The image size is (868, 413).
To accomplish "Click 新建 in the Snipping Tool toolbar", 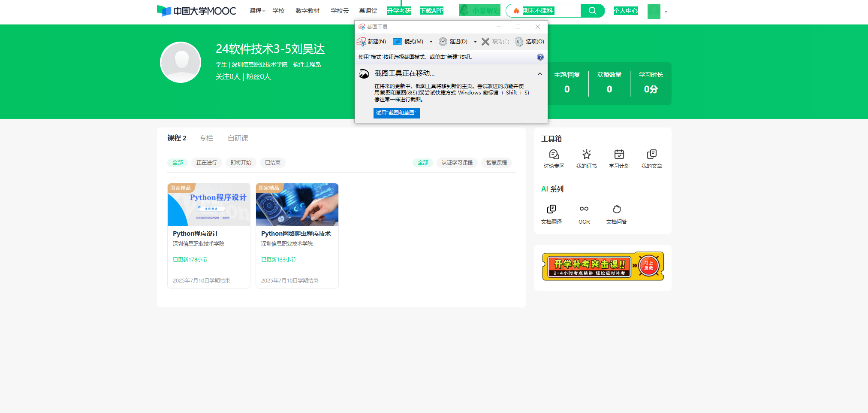I will tap(371, 42).
